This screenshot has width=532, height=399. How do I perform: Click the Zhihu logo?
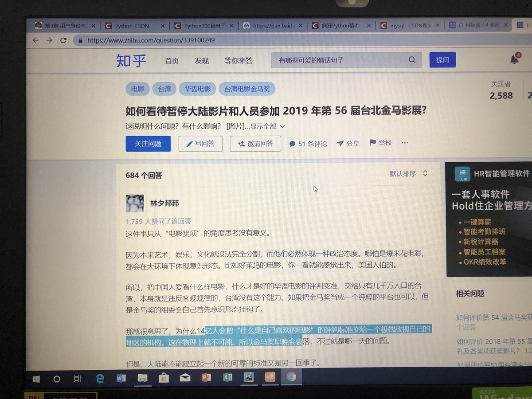131,60
